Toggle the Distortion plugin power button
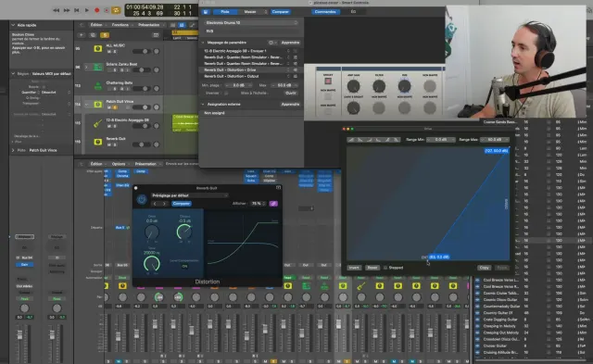Image resolution: width=593 pixels, height=364 pixels. (x=142, y=199)
